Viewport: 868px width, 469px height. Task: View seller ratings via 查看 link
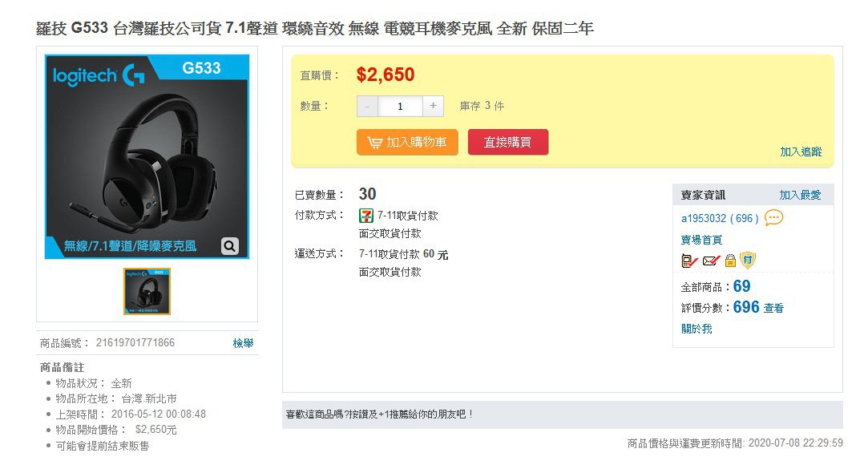point(773,308)
